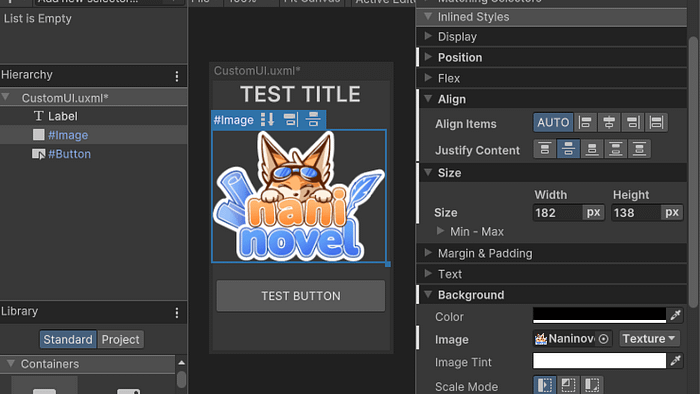The image size is (700, 394).
Task: Click the Label text icon in Hierarchy
Action: (38, 116)
